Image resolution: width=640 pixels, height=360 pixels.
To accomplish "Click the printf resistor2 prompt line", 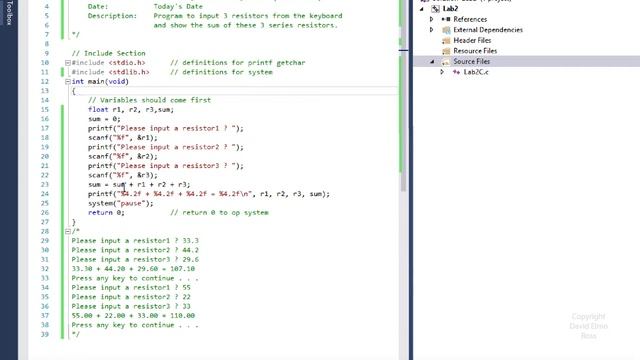I will click(165, 147).
